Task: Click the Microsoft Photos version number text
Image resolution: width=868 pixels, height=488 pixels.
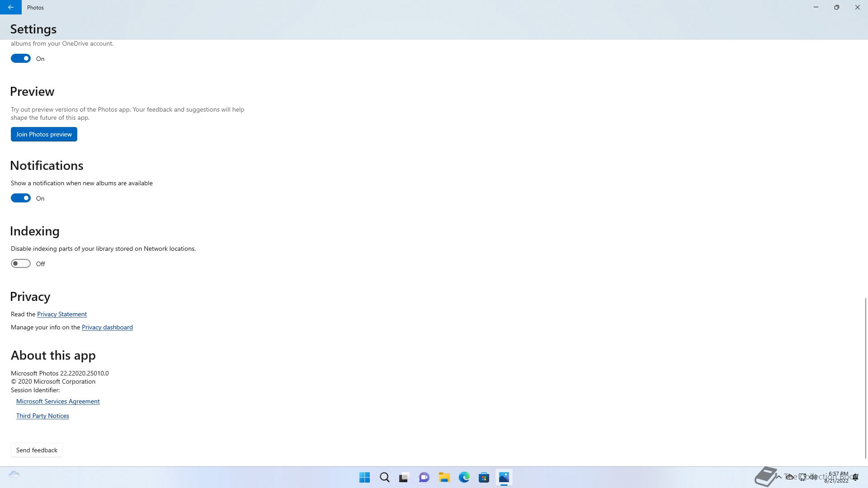Action: coord(60,373)
